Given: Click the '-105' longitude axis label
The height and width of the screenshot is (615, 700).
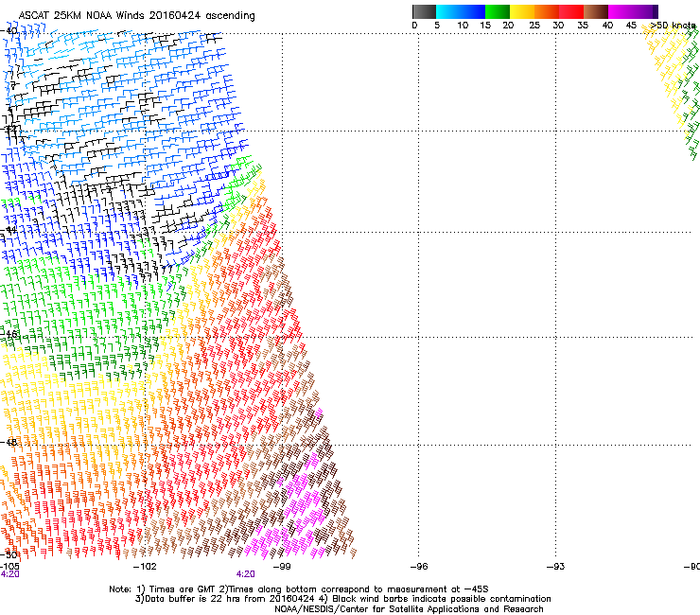Looking at the screenshot, I should coord(9,567).
